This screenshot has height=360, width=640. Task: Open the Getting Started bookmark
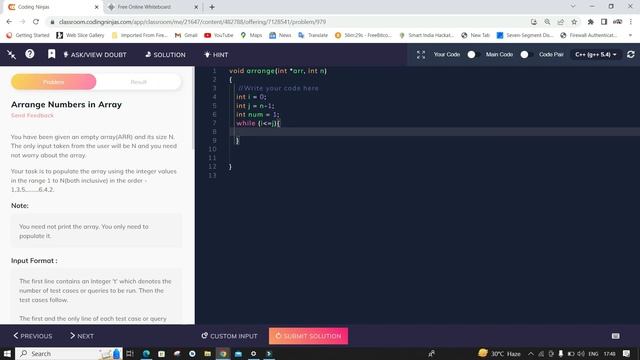tap(28, 36)
